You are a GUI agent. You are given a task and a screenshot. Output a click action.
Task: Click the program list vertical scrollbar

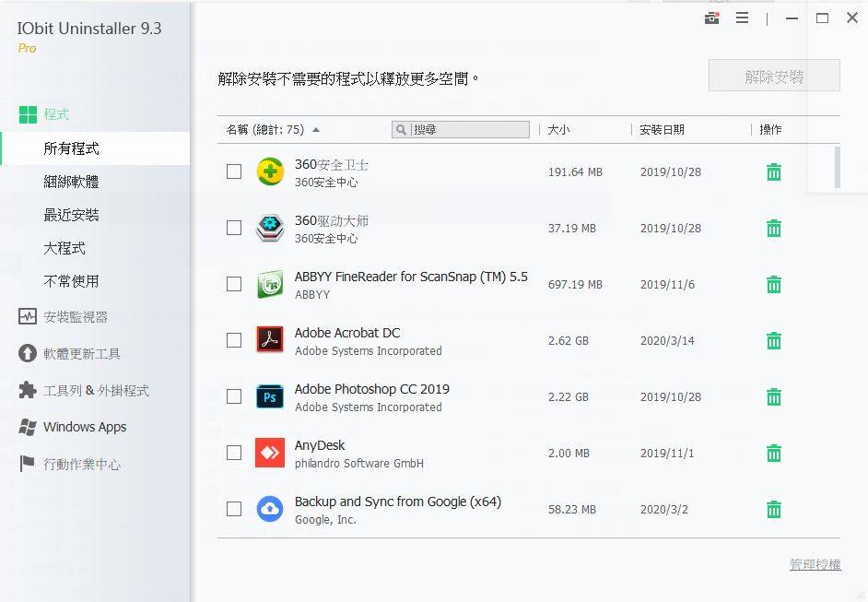[837, 167]
